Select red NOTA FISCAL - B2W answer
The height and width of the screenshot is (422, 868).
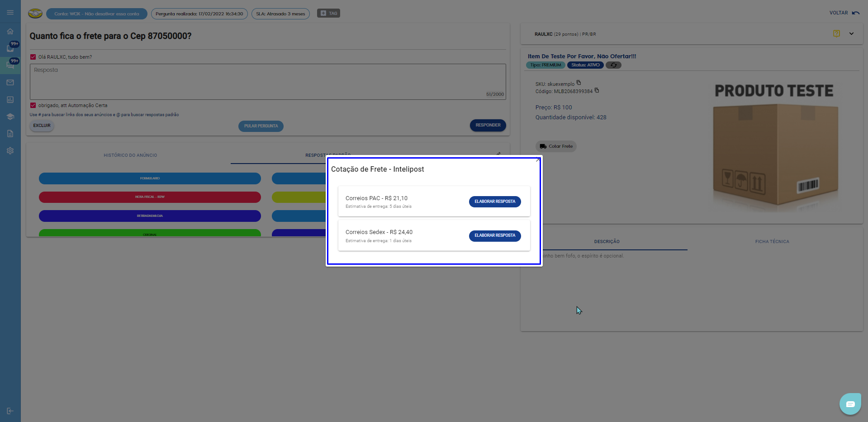[150, 197]
